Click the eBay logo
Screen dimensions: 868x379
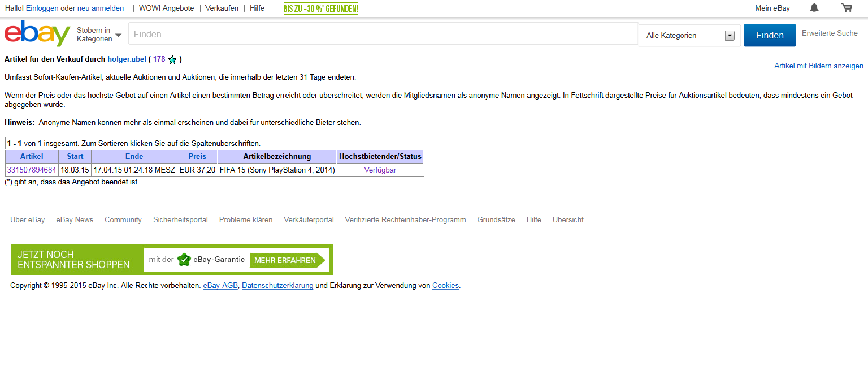point(37,34)
